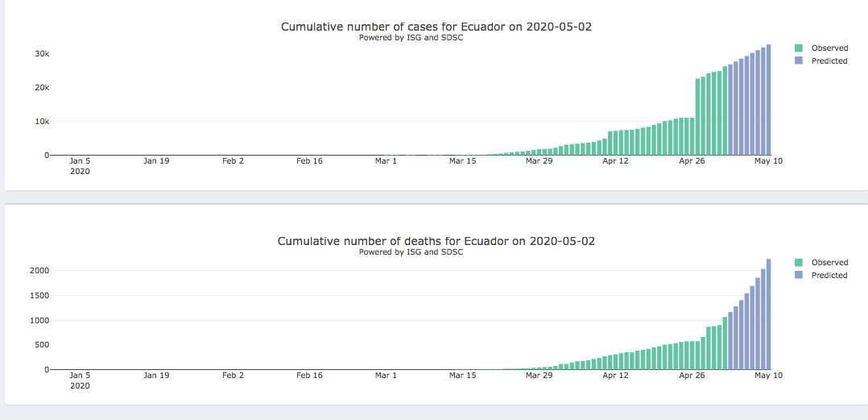The width and height of the screenshot is (868, 420).
Task: Select the tallest predicted bar in deaths chart
Action: (x=769, y=314)
